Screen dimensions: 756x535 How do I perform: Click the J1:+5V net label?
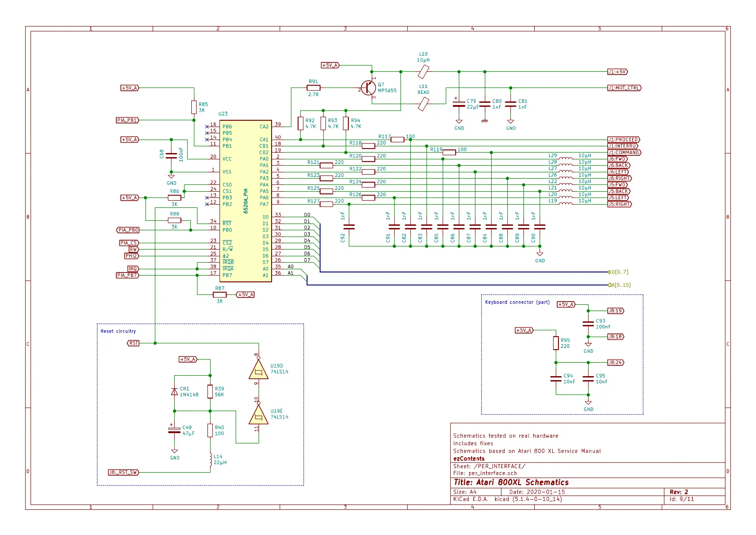(617, 72)
